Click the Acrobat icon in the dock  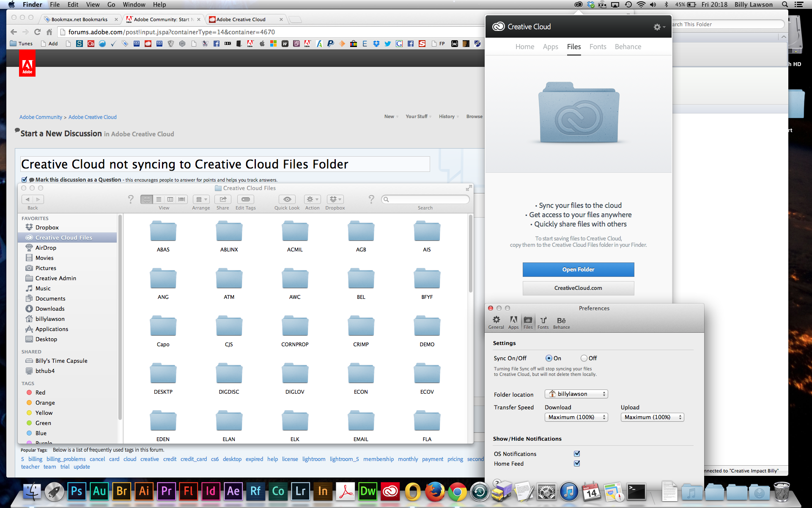tap(346, 491)
